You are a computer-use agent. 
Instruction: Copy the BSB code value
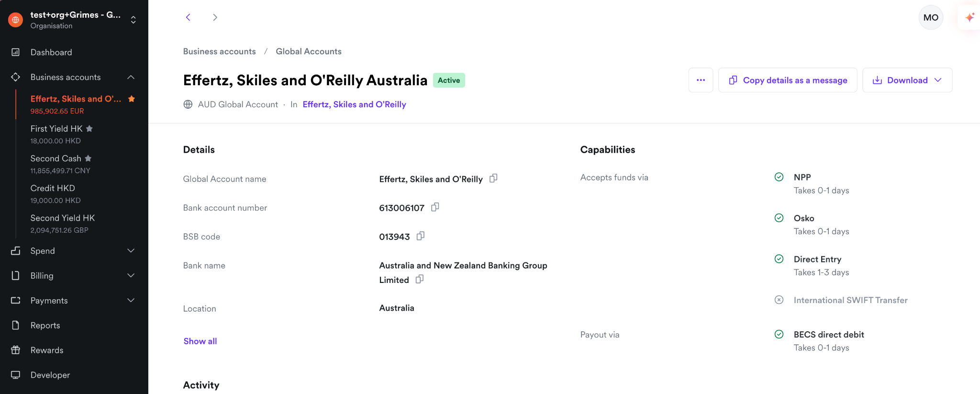(421, 236)
